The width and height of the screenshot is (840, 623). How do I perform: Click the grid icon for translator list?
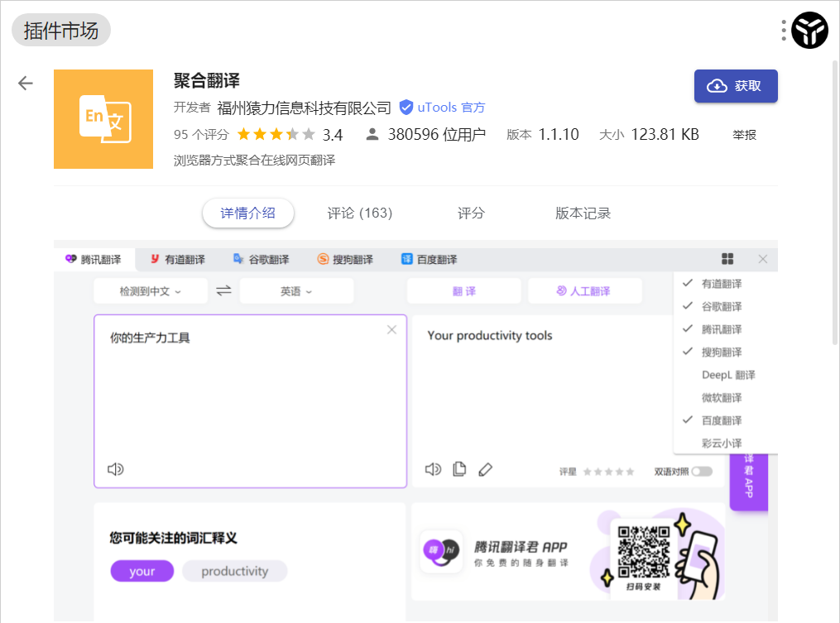(727, 260)
